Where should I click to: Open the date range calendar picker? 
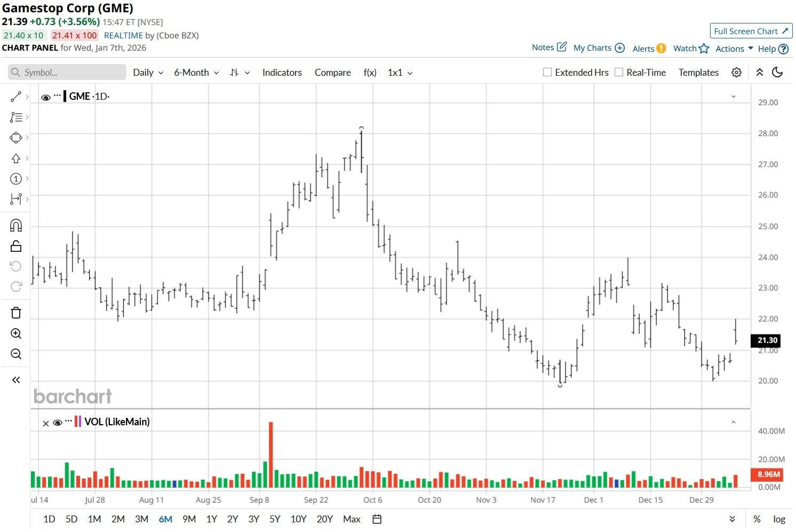pos(377,519)
